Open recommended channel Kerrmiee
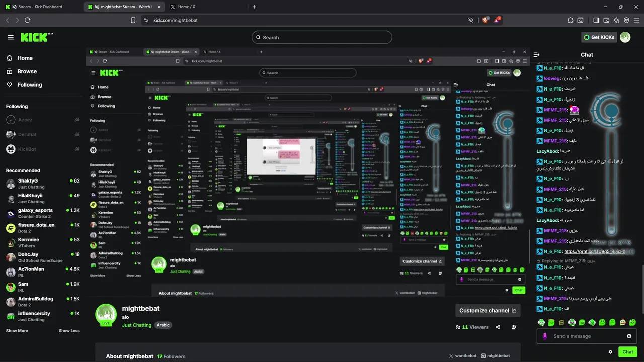Screen dimensions: 644x362 (43, 242)
